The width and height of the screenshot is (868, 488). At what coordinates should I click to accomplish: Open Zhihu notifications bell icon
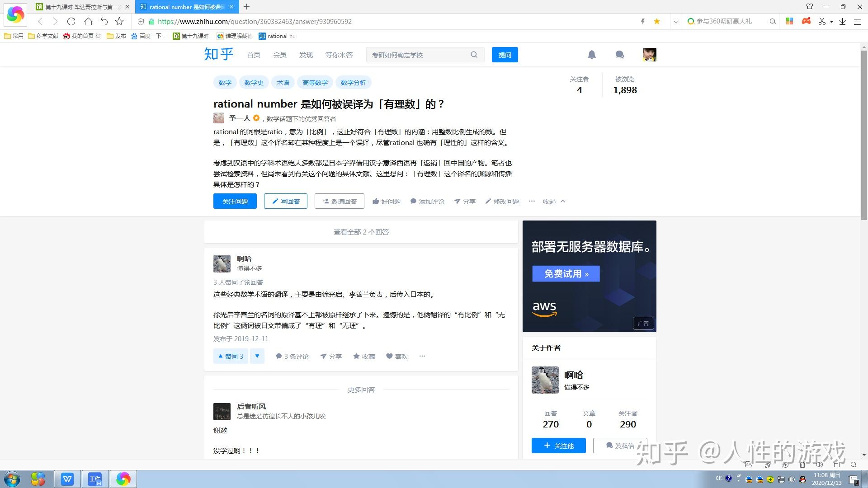coord(591,55)
